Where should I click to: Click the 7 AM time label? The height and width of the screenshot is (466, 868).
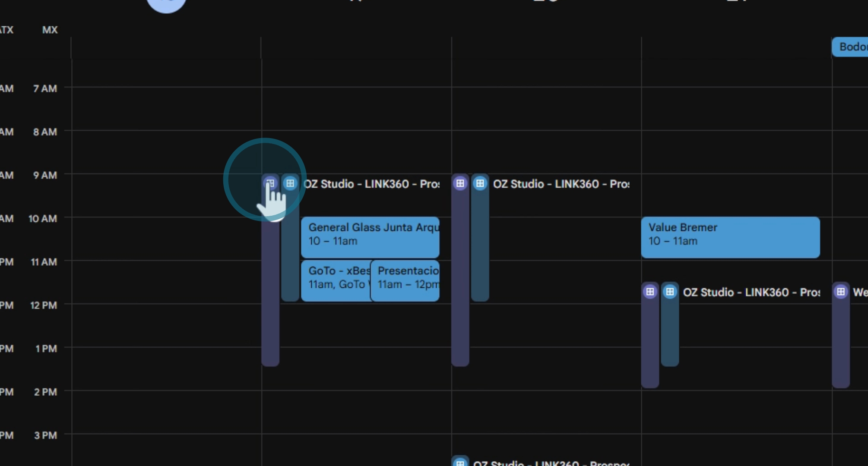[x=45, y=88]
